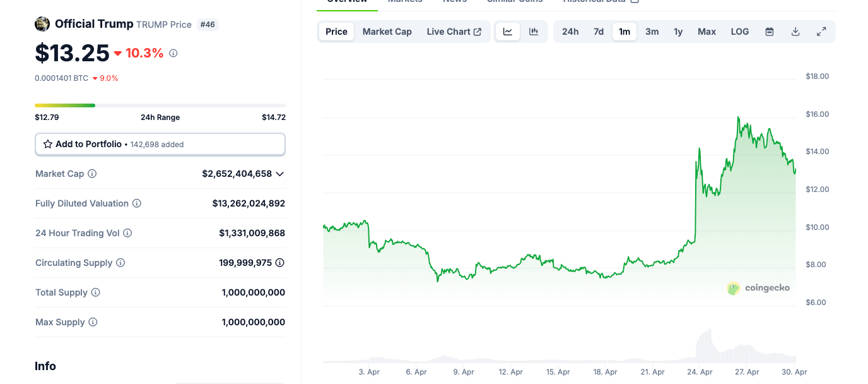Enable the Price chart view
Image resolution: width=868 pixels, height=384 pixels.
(x=336, y=31)
